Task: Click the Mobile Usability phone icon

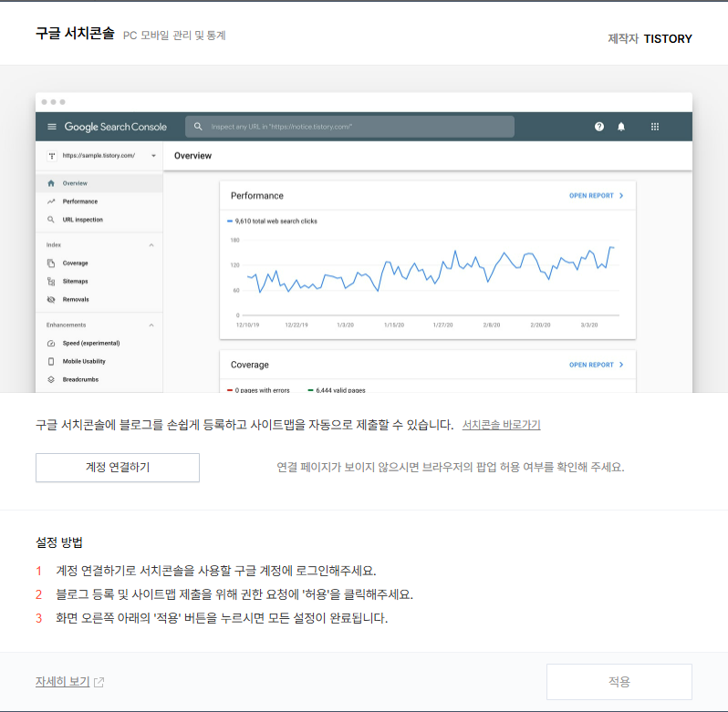Action: [51, 361]
